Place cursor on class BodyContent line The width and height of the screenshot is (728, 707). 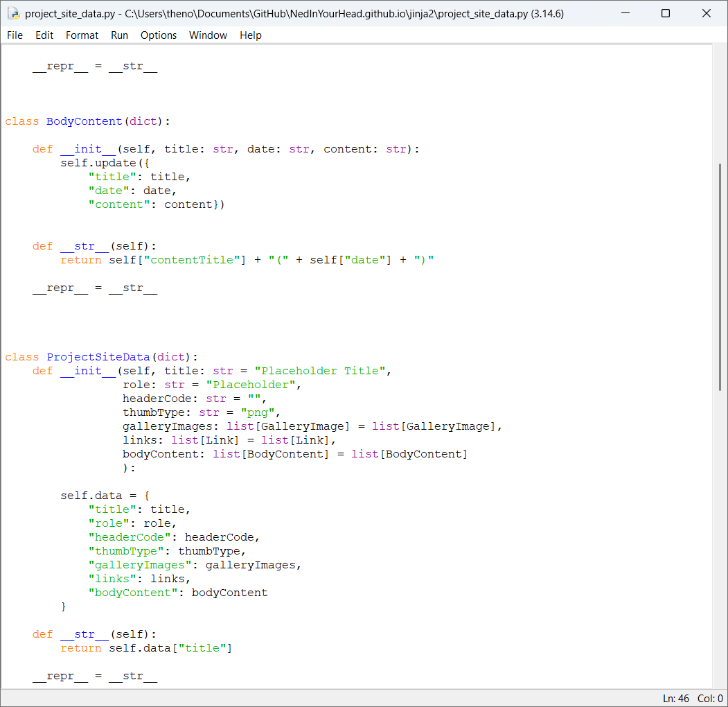88,121
